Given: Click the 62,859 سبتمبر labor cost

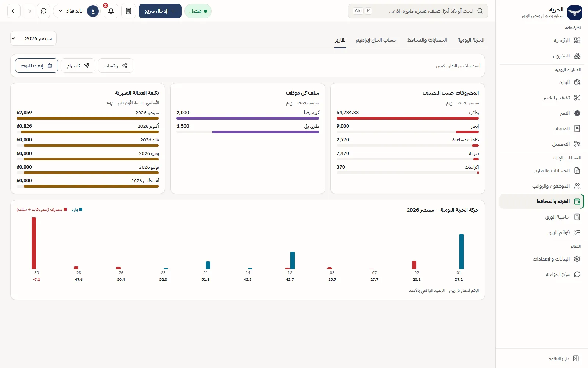Looking at the screenshot, I should pyautogui.click(x=24, y=113).
